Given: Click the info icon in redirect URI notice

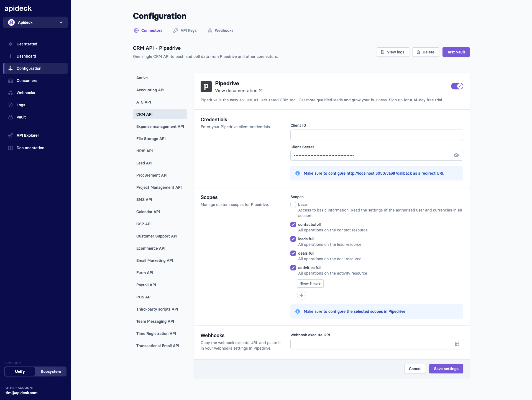Looking at the screenshot, I should click(x=298, y=173).
